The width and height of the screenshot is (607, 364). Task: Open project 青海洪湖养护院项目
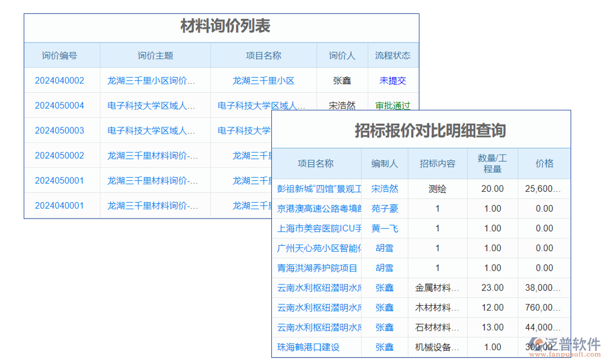(316, 268)
